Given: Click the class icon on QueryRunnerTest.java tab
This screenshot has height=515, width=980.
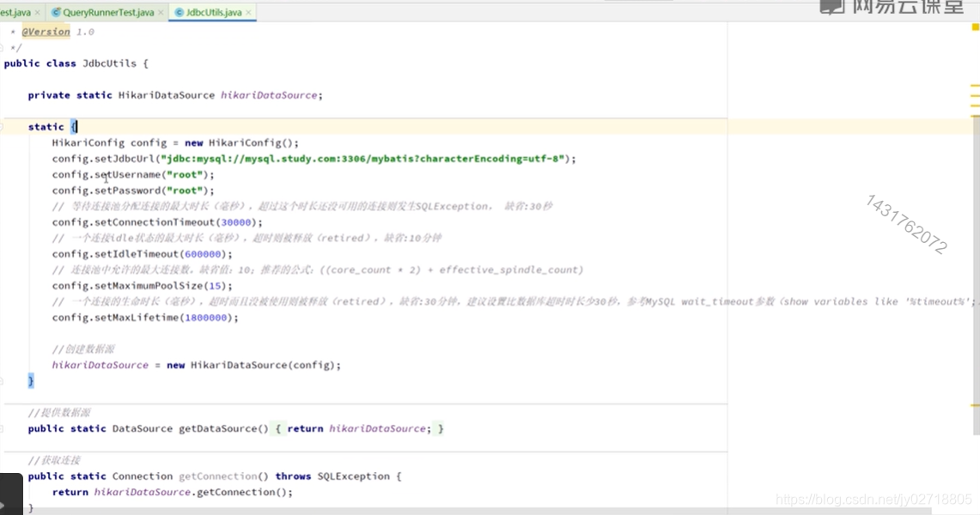Looking at the screenshot, I should [x=56, y=13].
